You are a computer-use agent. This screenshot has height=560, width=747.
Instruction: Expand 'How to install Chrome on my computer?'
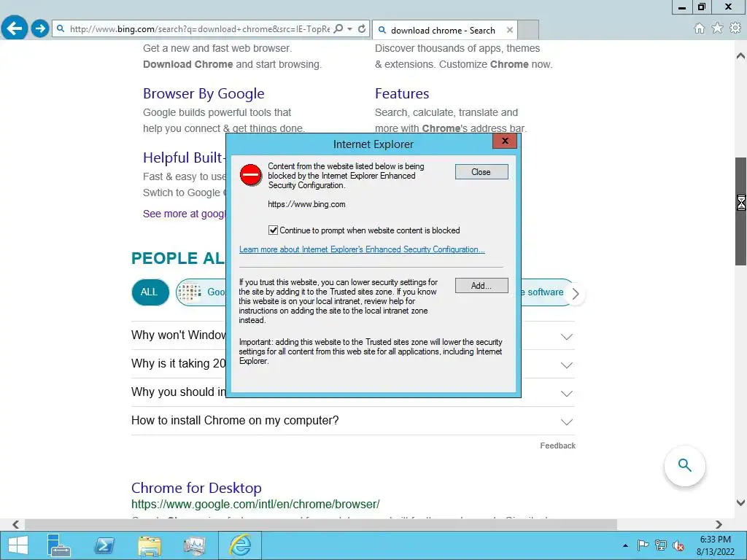click(x=352, y=421)
